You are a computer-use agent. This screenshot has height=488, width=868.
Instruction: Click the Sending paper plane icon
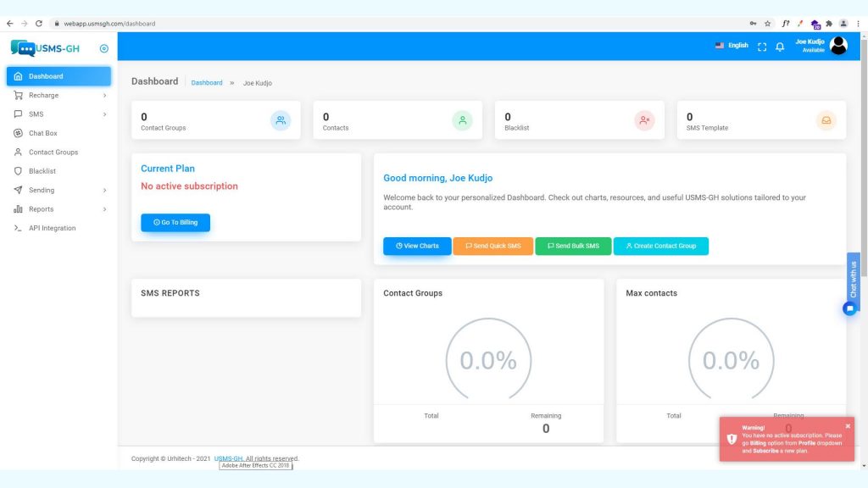pyautogui.click(x=19, y=190)
